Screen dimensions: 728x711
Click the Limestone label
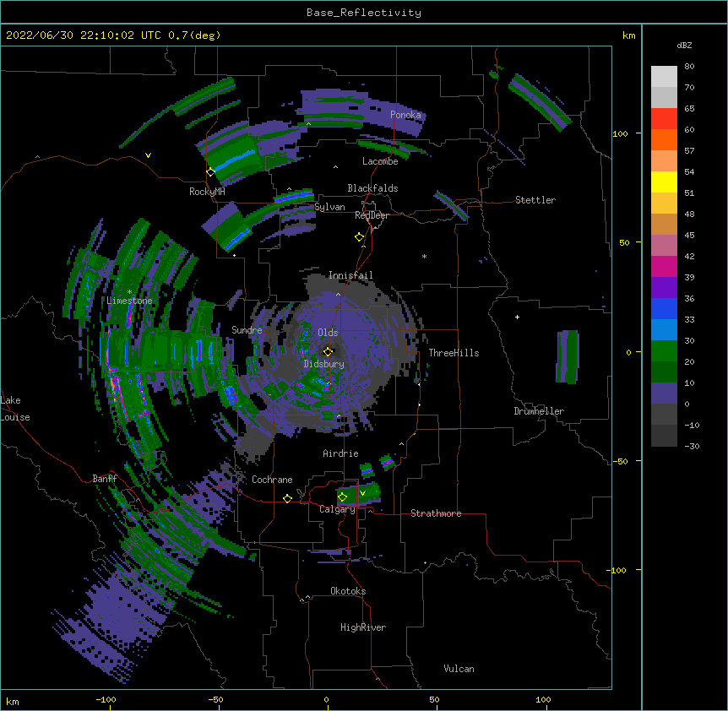(129, 301)
